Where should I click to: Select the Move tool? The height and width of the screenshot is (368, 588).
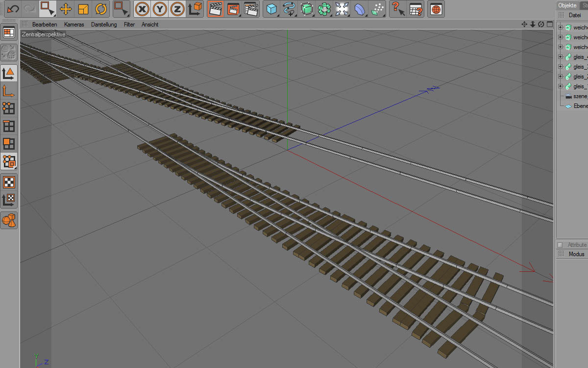(66, 8)
